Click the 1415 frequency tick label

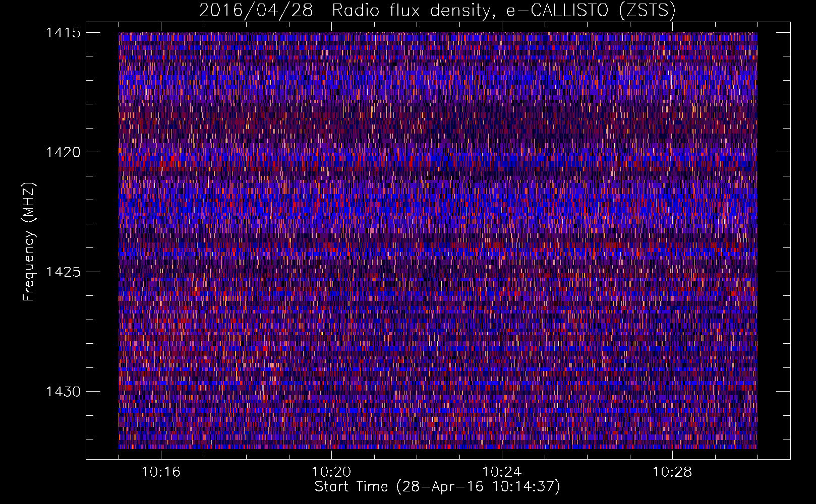[x=63, y=33]
